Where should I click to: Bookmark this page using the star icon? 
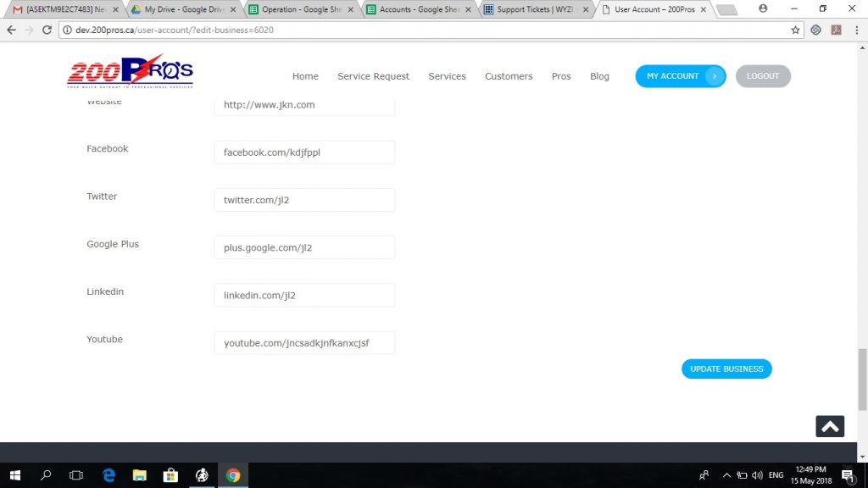795,30
